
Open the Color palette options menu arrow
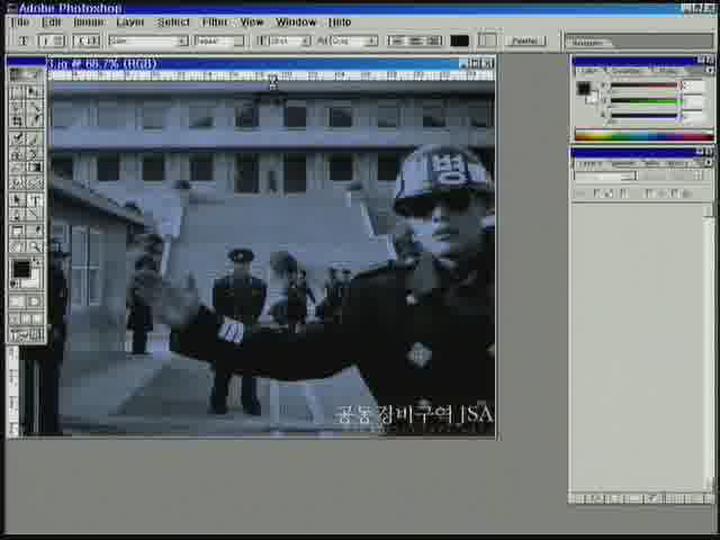point(710,71)
